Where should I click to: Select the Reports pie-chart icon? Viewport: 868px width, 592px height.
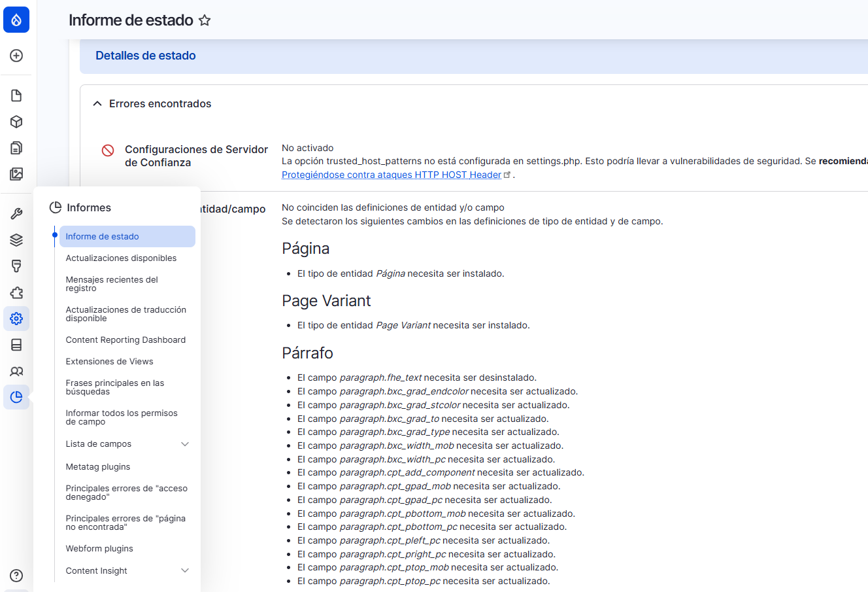coord(15,397)
